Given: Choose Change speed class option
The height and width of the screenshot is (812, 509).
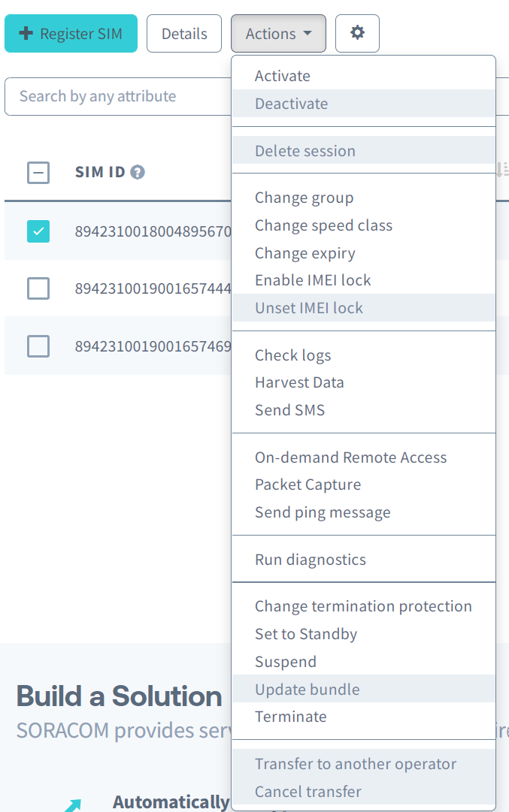Looking at the screenshot, I should click(x=323, y=225).
